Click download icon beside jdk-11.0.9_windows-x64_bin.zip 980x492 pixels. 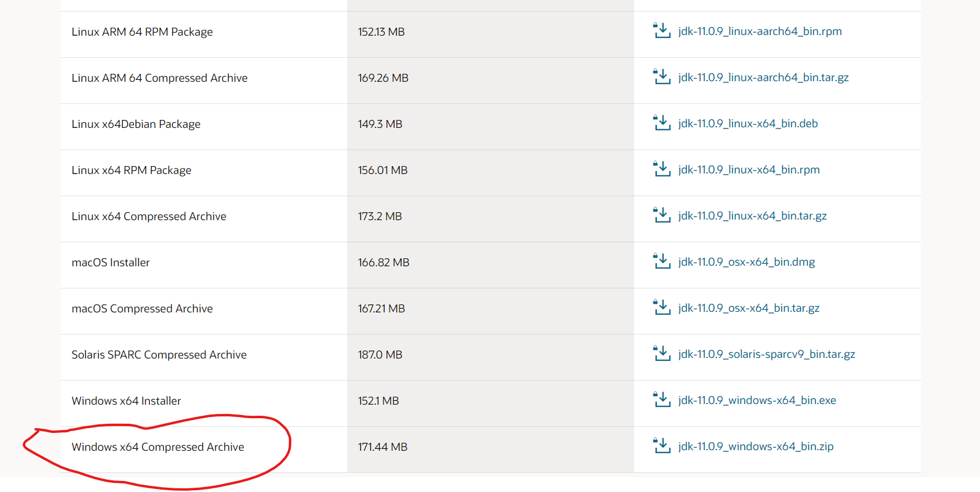pyautogui.click(x=662, y=445)
